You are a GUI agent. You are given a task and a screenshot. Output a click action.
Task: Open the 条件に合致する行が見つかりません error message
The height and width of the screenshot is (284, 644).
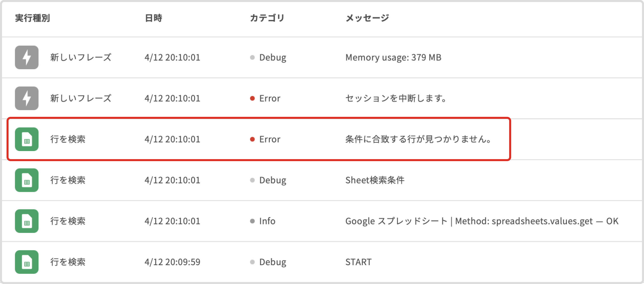tap(418, 139)
